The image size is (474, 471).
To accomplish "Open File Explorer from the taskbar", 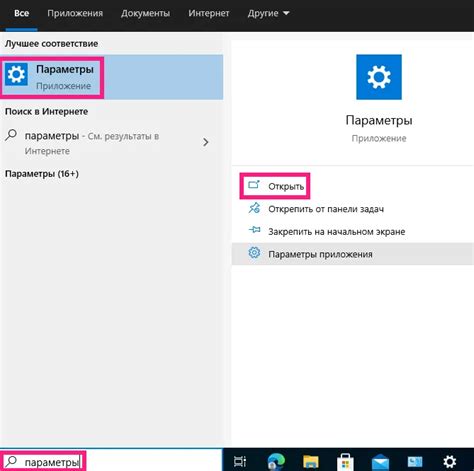I will coord(311,461).
